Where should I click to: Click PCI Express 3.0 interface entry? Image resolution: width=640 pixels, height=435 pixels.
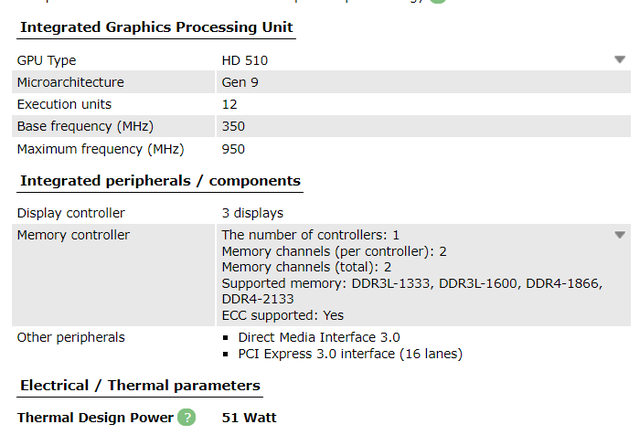coord(350,353)
